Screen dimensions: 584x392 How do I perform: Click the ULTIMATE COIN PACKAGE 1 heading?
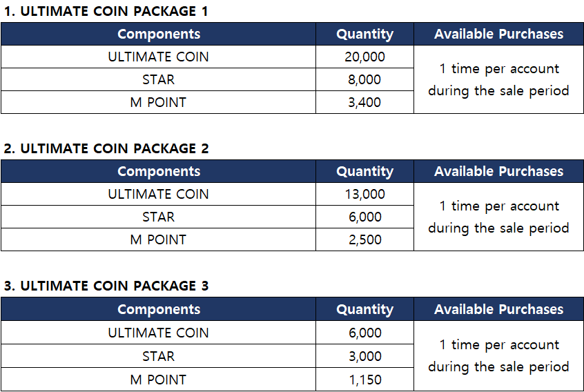point(106,11)
